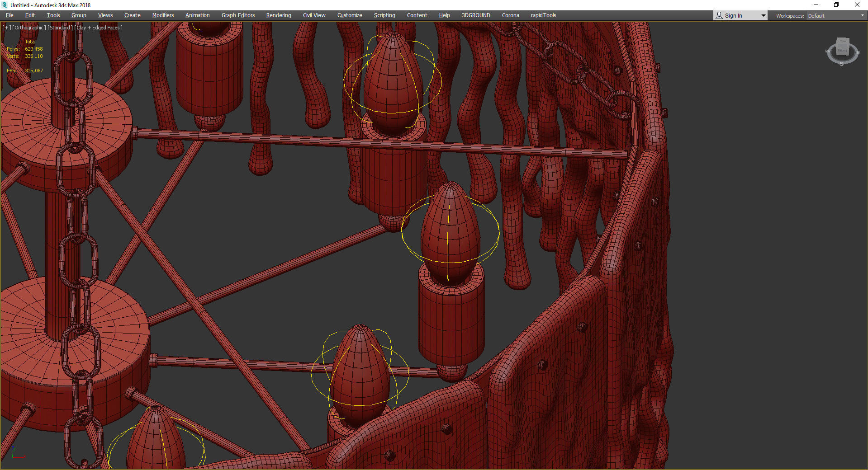Open the Rendering menu
The image size is (868, 470).
(x=279, y=15)
